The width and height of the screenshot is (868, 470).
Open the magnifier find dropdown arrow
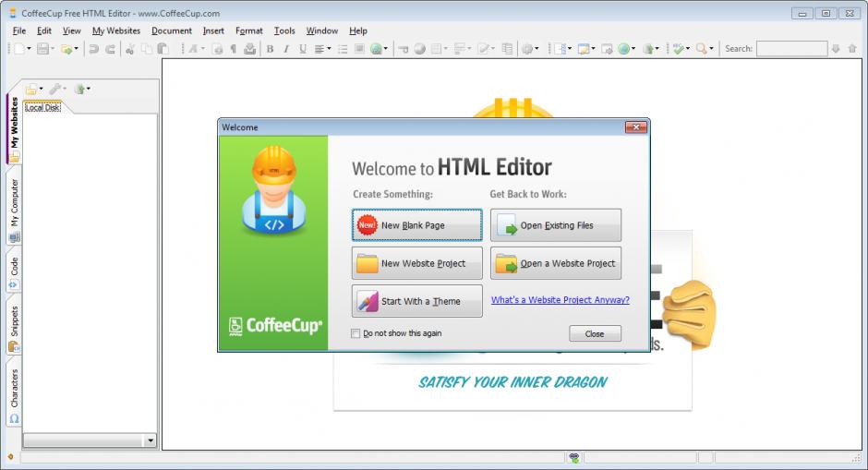click(x=711, y=49)
